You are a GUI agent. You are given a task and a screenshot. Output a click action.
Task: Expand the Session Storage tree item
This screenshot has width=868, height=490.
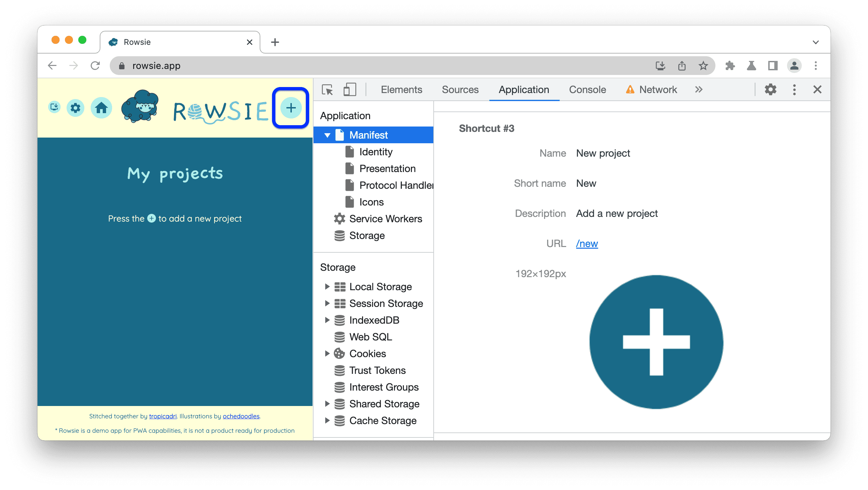tap(327, 304)
